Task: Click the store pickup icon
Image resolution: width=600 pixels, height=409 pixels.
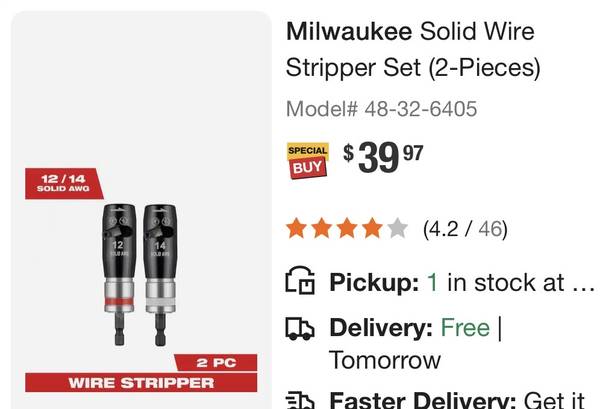Action: (300, 280)
